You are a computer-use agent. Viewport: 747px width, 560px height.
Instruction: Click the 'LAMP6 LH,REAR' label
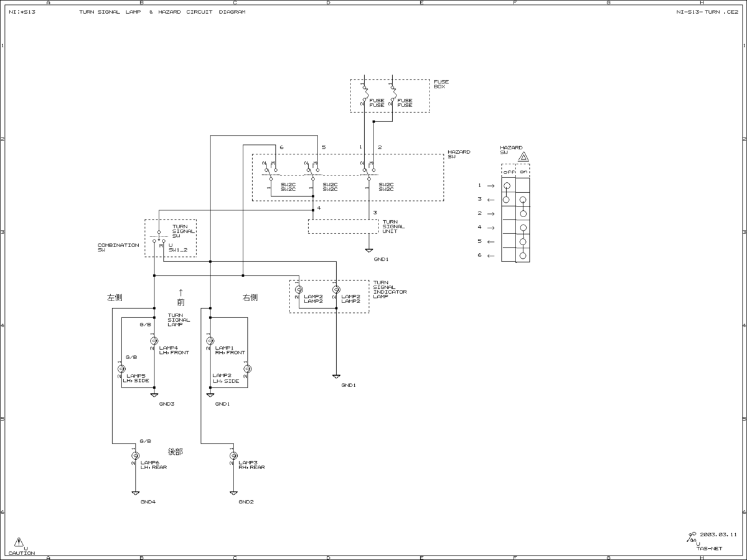154,465
